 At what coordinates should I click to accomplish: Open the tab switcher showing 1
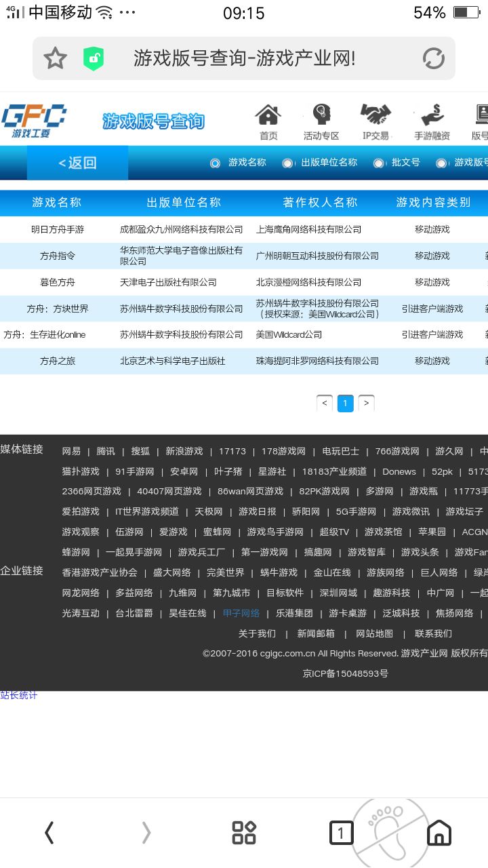(x=341, y=832)
